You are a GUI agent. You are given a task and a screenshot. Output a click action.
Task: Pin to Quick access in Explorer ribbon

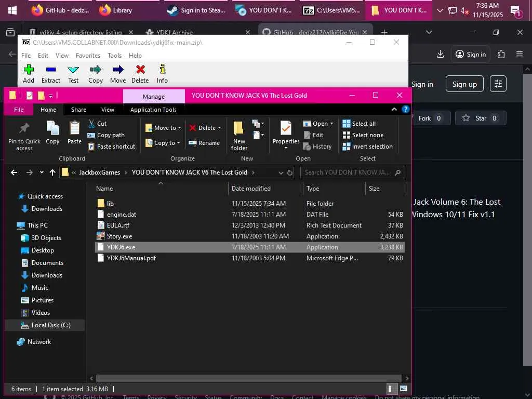(x=24, y=136)
